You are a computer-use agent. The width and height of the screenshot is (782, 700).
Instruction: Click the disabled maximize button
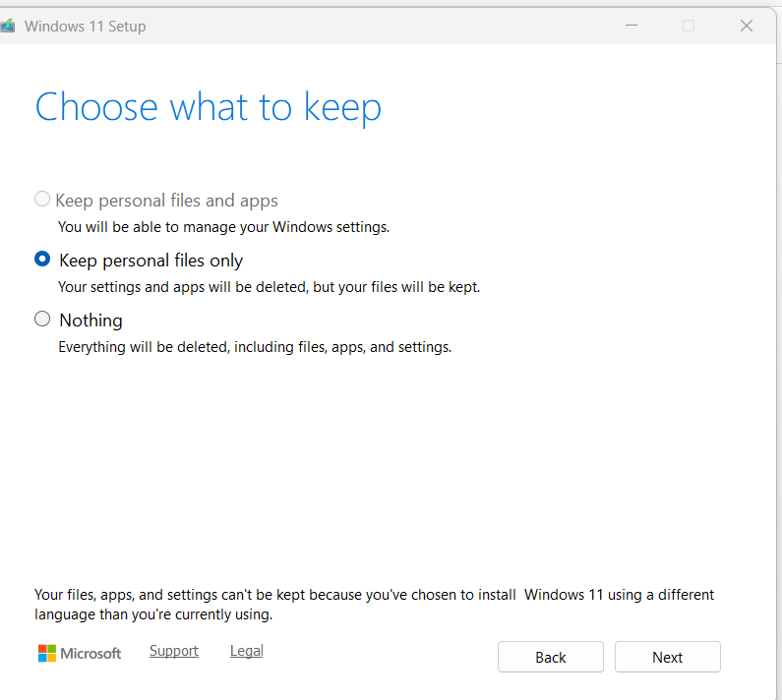coord(689,26)
